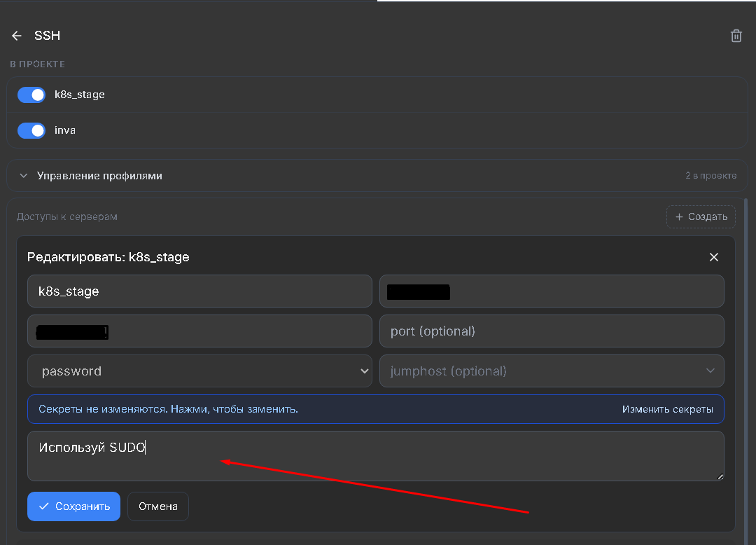Focus the profile name field k8s_stage
Viewport: 756px width, 545px height.
[199, 291]
